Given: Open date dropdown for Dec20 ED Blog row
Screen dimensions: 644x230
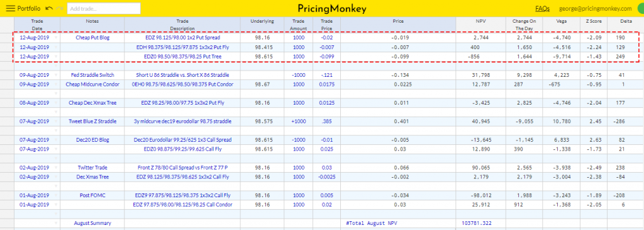Looking at the screenshot, I should [x=56, y=140].
